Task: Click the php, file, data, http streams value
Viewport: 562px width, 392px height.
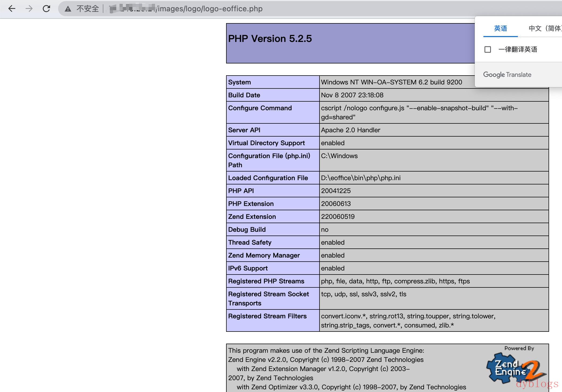Action: [395, 281]
